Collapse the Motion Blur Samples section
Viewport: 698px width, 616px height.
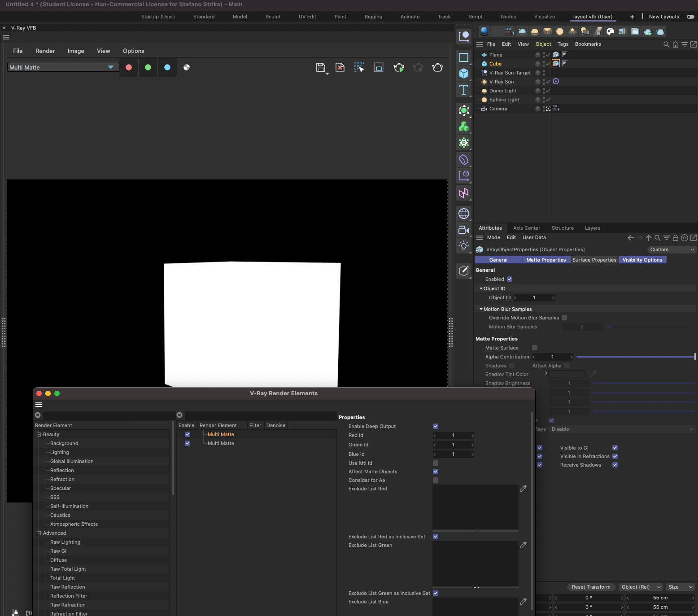[x=481, y=309]
